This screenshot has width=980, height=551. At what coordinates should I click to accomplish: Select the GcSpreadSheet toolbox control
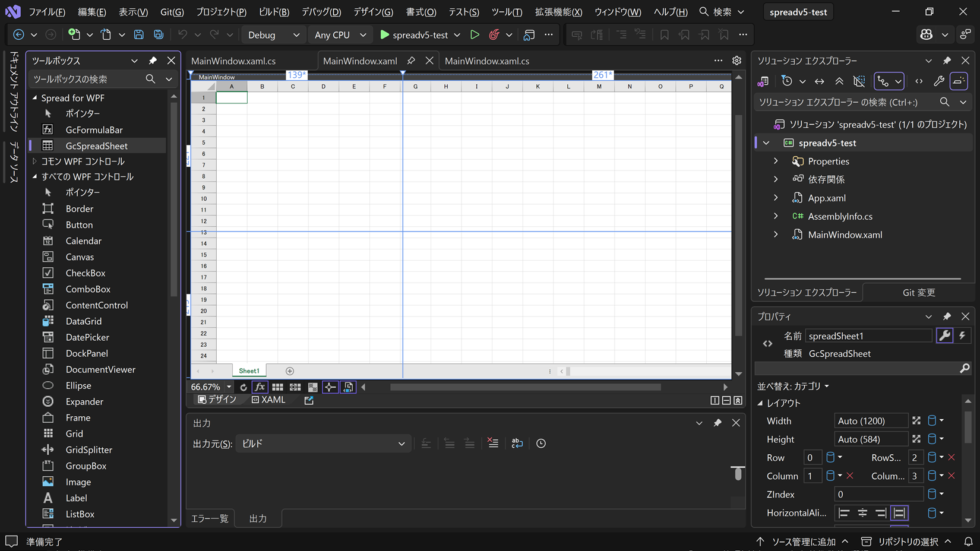pyautogui.click(x=96, y=145)
